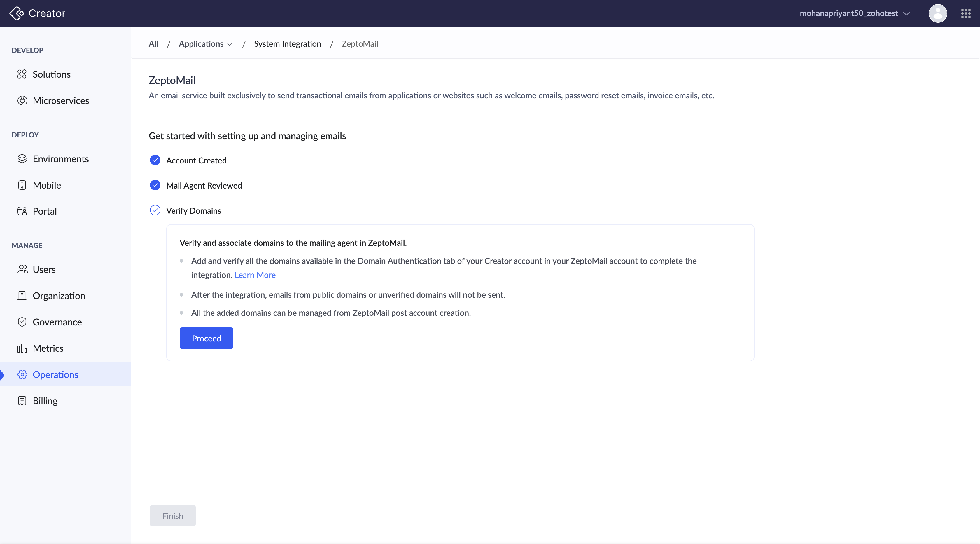Go to Billing in the sidebar
This screenshot has width=980, height=544.
[45, 401]
